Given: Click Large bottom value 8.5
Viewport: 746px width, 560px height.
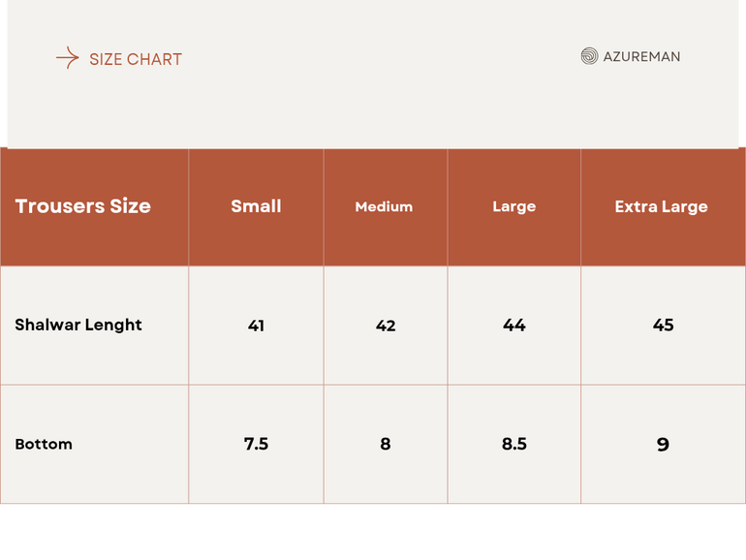Looking at the screenshot, I should pos(513,445).
